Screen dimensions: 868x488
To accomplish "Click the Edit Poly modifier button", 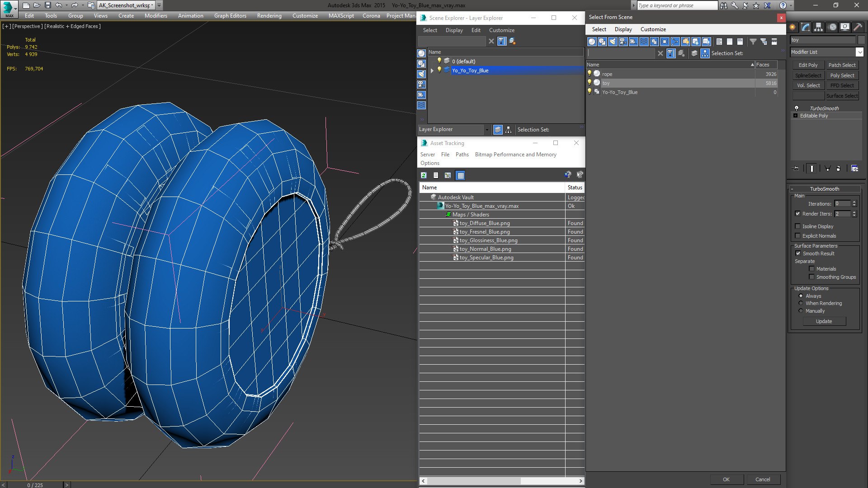I will click(x=808, y=65).
